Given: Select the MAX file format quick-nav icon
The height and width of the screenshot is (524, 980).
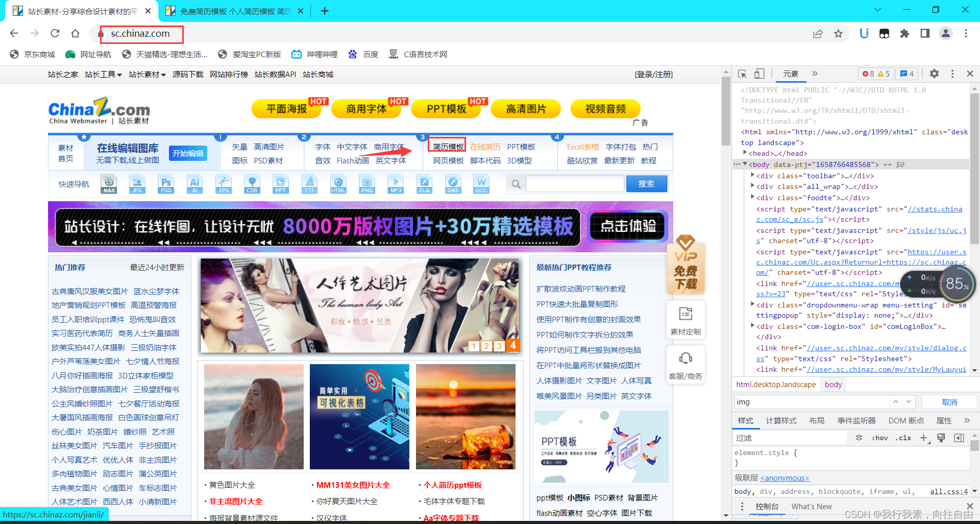Looking at the screenshot, I should [109, 184].
